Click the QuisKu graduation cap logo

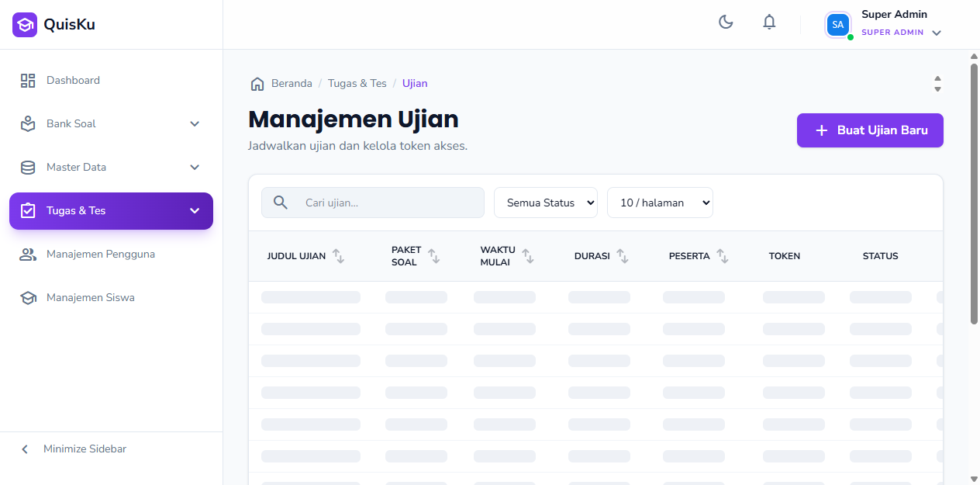tap(25, 25)
